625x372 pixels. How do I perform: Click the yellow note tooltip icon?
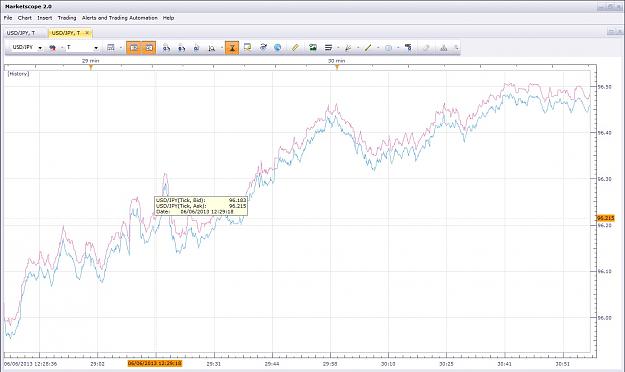coord(248,47)
